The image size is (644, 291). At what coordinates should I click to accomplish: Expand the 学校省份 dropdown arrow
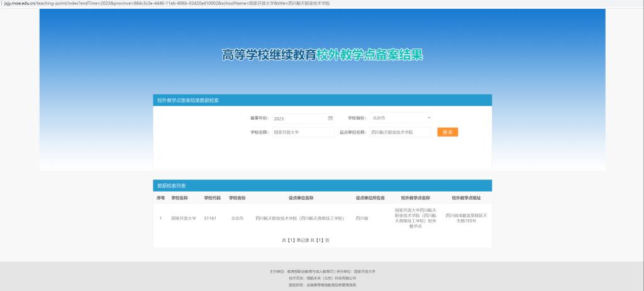[x=428, y=118]
